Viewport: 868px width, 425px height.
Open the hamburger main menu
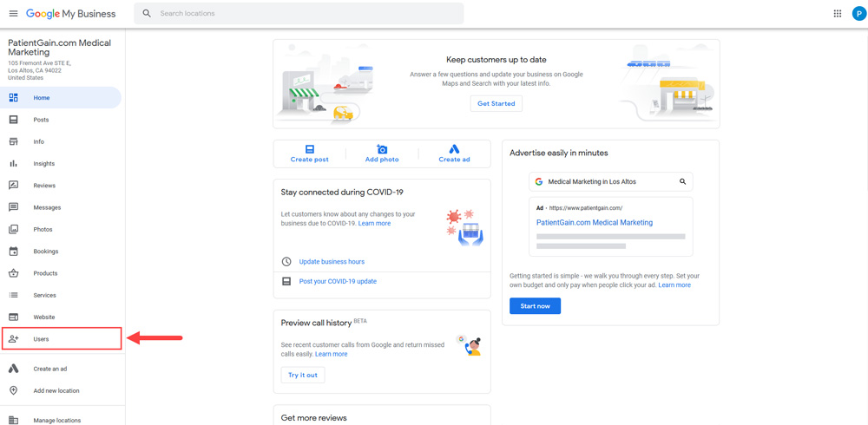point(13,13)
